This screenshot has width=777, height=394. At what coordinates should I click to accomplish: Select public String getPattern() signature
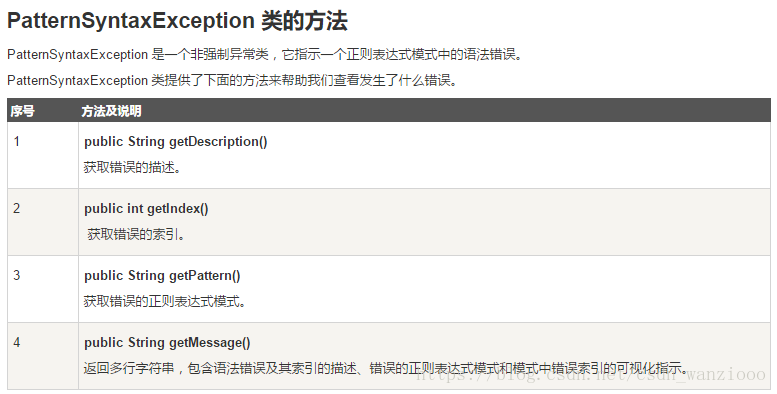click(162, 276)
